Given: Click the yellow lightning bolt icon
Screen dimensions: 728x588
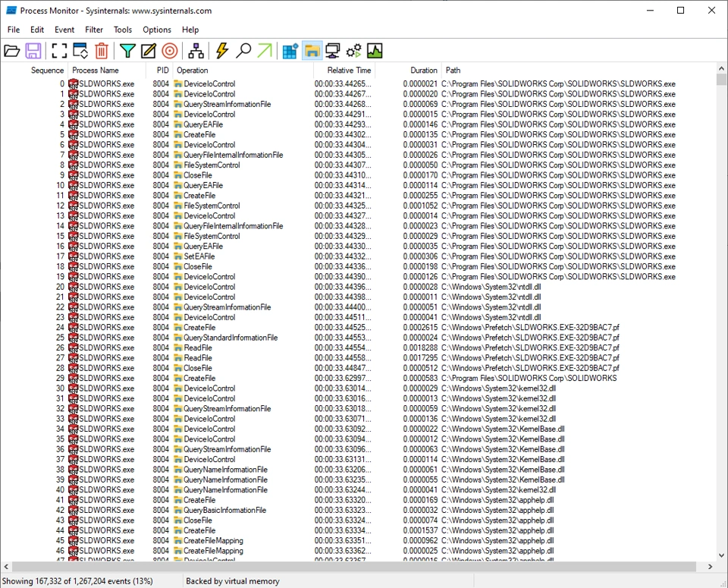Looking at the screenshot, I should pos(222,51).
